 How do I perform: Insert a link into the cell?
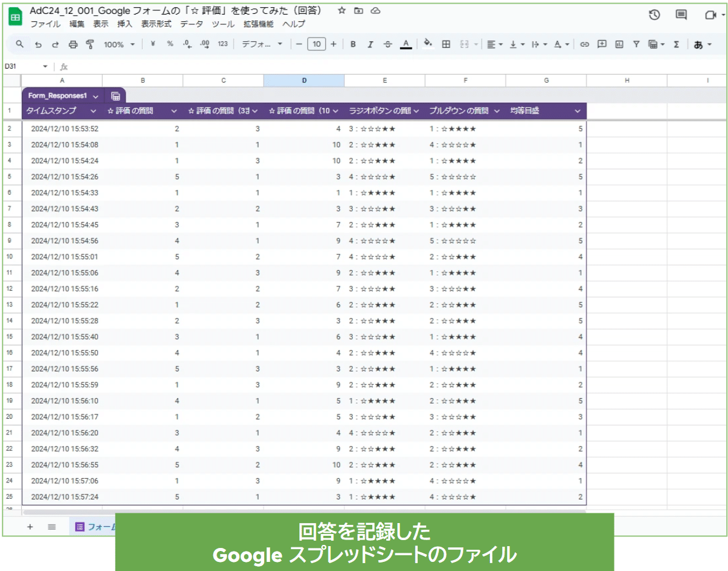click(584, 44)
